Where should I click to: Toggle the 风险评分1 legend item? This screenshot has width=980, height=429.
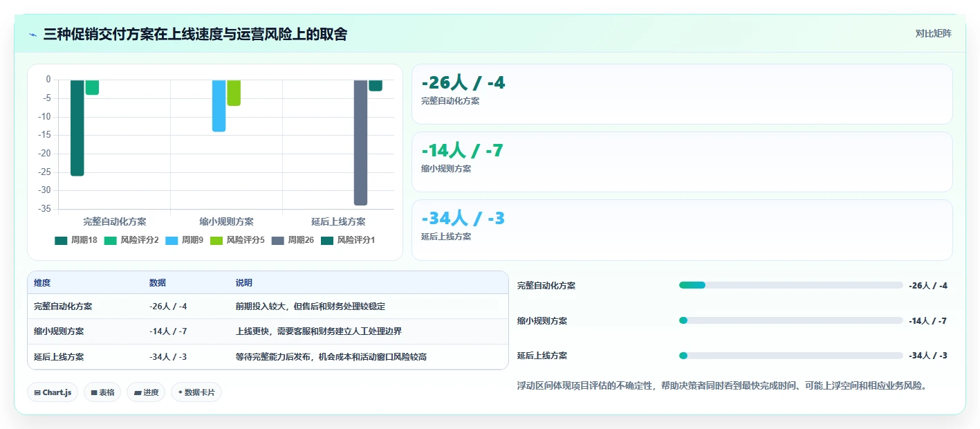(348, 240)
